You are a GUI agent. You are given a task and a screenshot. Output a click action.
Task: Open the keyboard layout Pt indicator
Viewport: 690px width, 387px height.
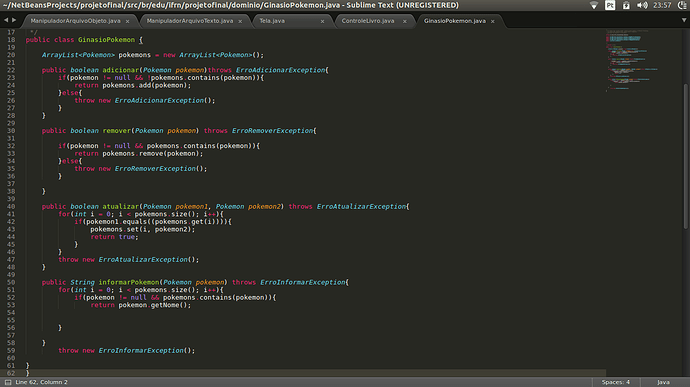click(x=610, y=5)
